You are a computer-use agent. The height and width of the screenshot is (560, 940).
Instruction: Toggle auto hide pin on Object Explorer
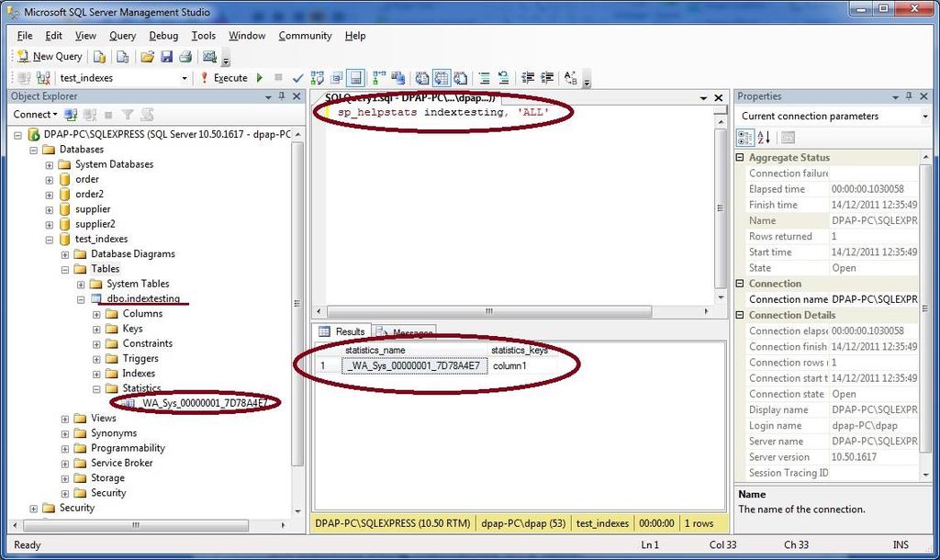click(x=282, y=95)
